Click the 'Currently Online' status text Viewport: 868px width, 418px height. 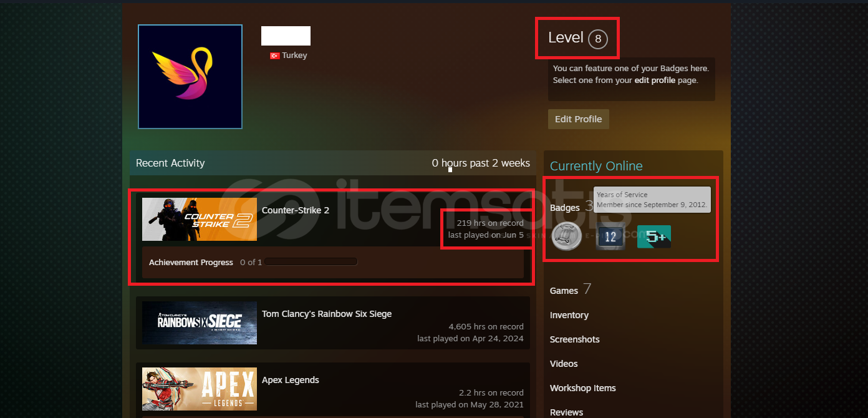(x=596, y=166)
